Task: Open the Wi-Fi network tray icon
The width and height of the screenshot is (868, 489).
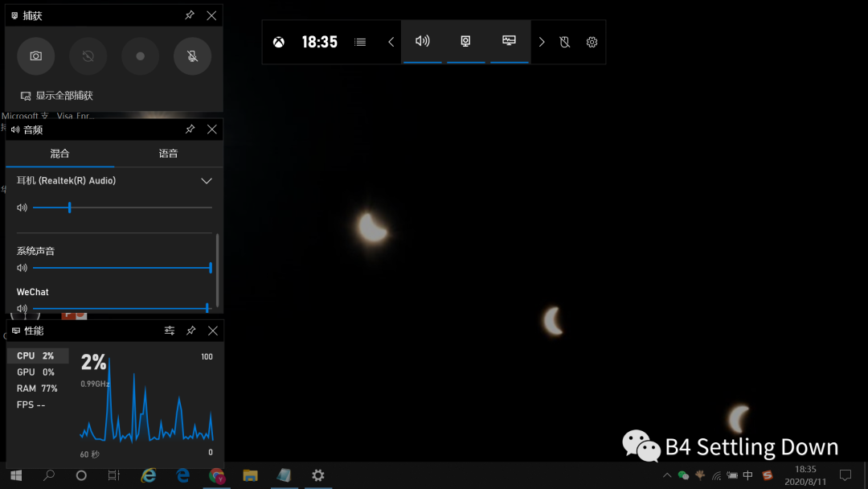Action: [716, 475]
